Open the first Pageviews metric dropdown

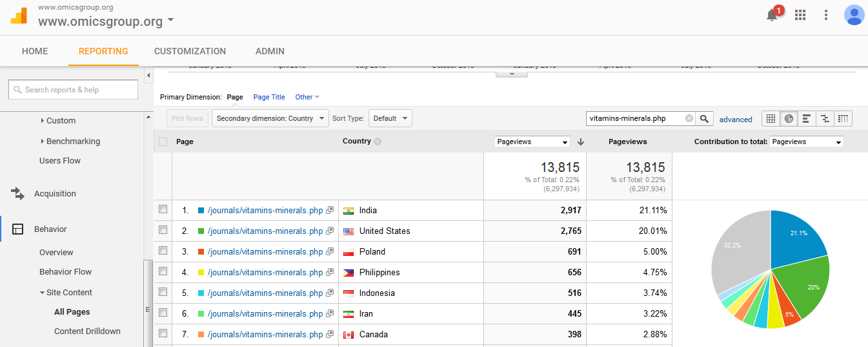[532, 142]
